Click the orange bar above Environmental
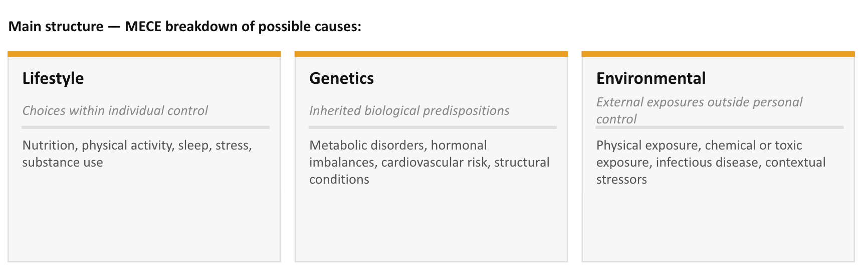Screen dimensions: 868x271 (x=718, y=54)
